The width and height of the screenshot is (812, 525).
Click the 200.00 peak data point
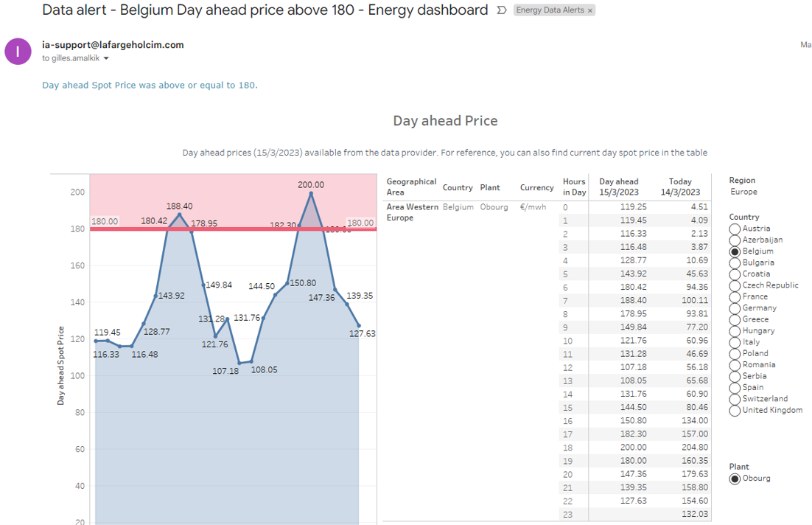point(311,193)
